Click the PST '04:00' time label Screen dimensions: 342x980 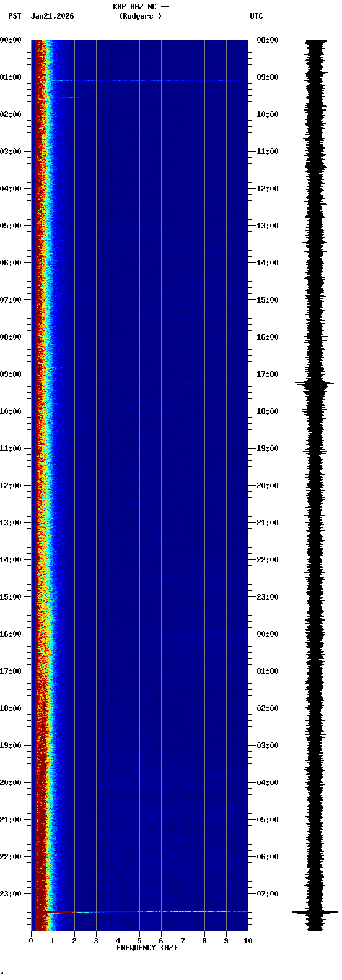pos(11,189)
